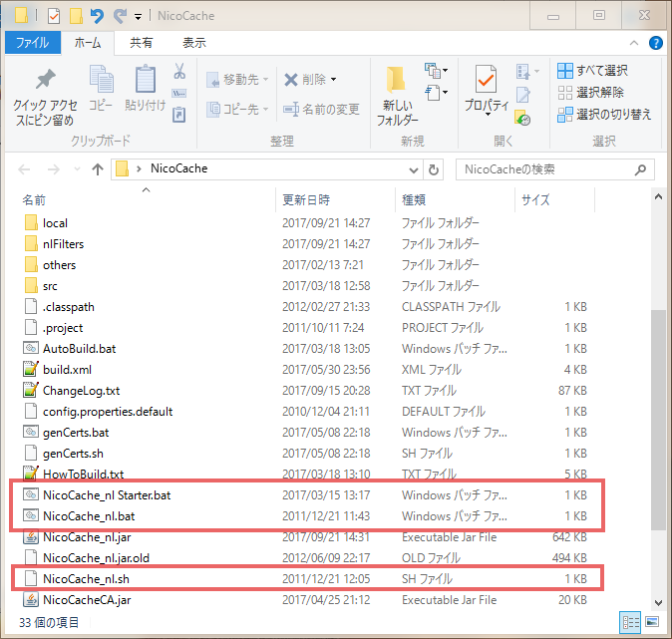Select the NicoCache_nl.jar file
The image size is (672, 639).
click(x=87, y=537)
